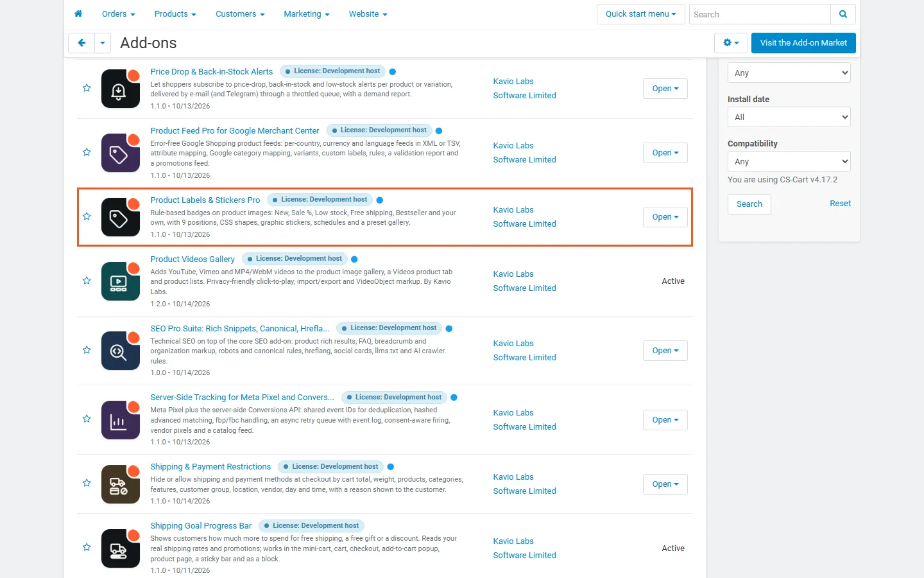The width and height of the screenshot is (924, 578).
Task: Click the Shipping Goal Progress Bar icon
Action: pyautogui.click(x=121, y=548)
